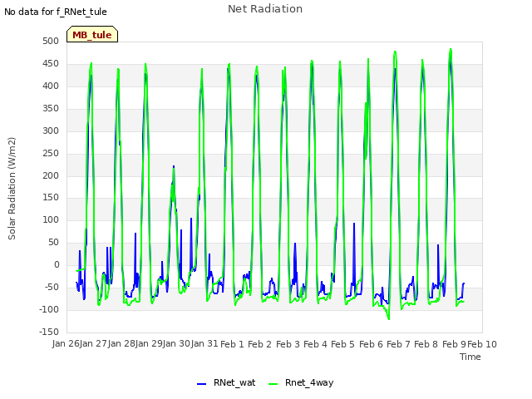Image resolution: width=532 pixels, height=399 pixels.
Task: Click the 500 y-axis tick label
Action: pos(51,41)
